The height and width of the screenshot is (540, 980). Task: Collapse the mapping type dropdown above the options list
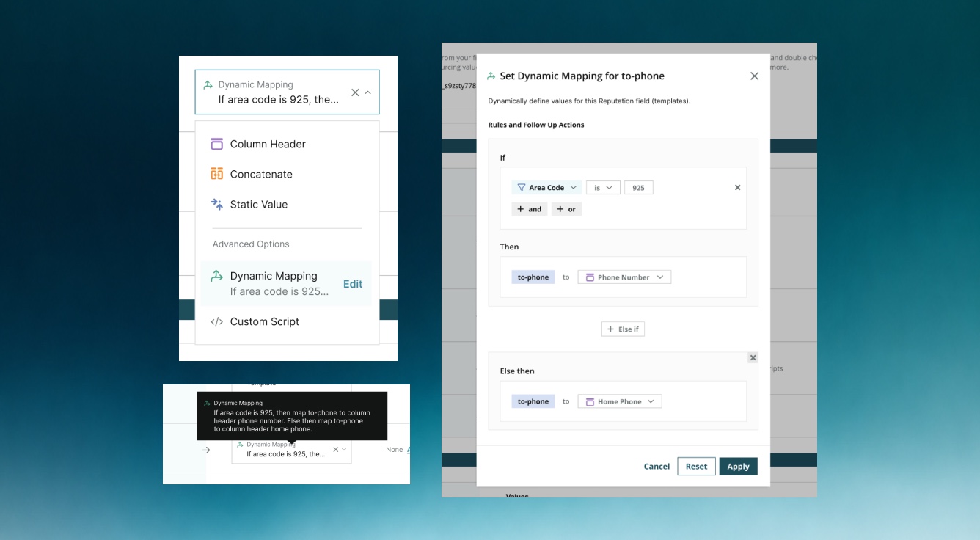(367, 92)
